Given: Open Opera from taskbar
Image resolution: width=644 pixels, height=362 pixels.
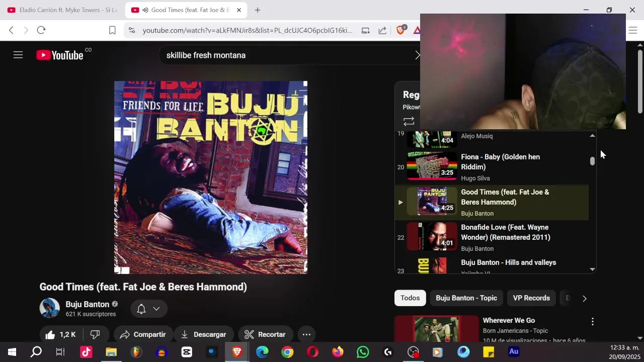Looking at the screenshot, I should click(312, 352).
